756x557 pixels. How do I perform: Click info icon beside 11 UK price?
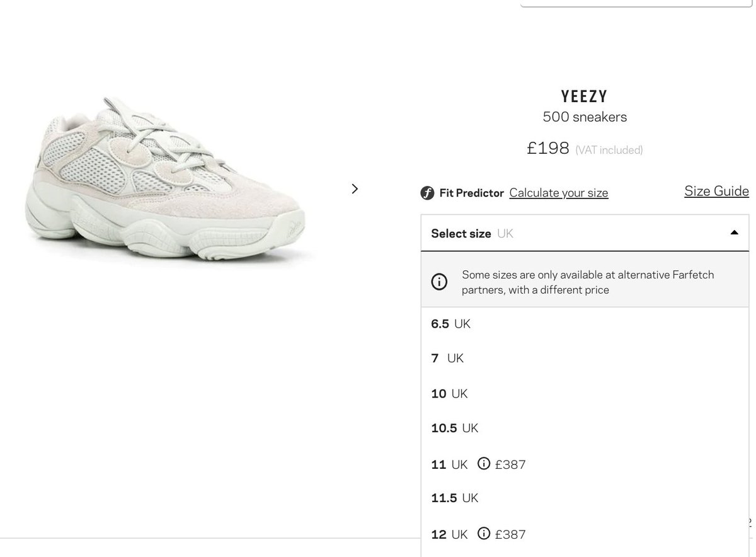[x=484, y=464]
